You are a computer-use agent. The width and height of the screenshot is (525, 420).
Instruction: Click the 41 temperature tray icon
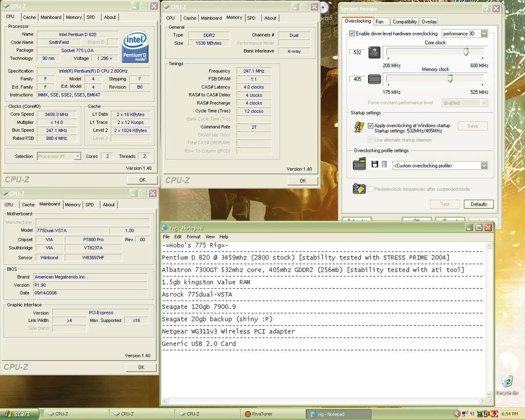[x=472, y=414]
